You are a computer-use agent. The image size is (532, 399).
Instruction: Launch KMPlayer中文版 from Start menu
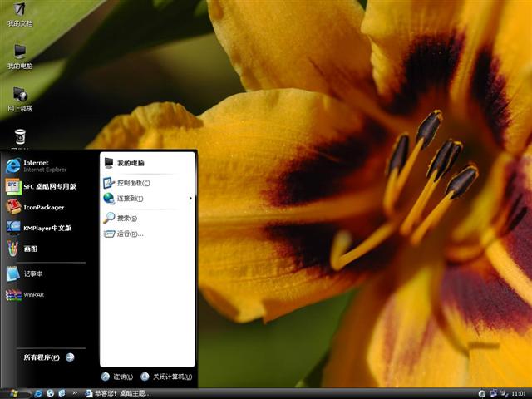pyautogui.click(x=39, y=228)
